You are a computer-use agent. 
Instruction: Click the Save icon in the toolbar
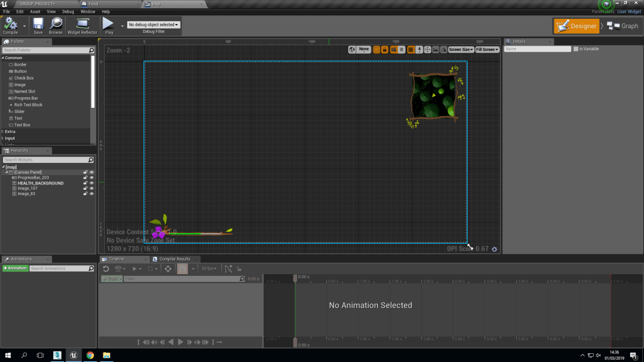pos(38,25)
